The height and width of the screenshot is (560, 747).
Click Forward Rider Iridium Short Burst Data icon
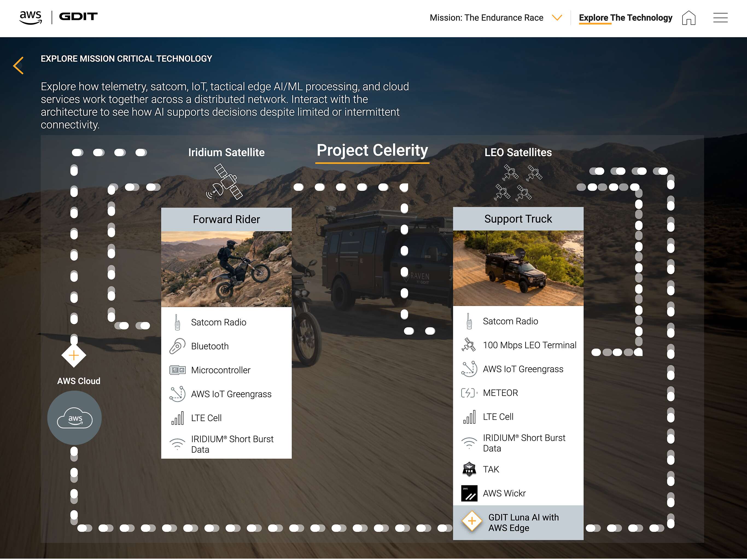[x=177, y=444]
